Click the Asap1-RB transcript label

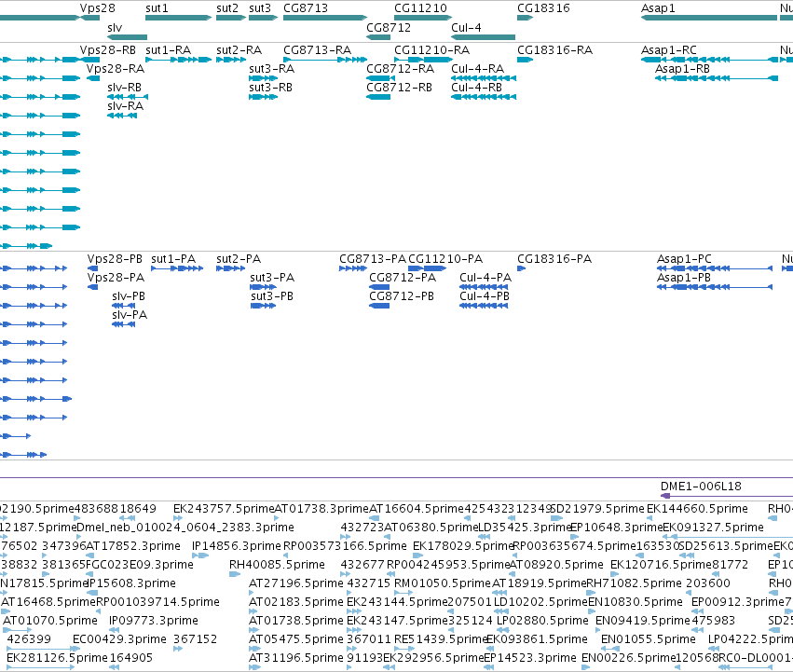(682, 69)
